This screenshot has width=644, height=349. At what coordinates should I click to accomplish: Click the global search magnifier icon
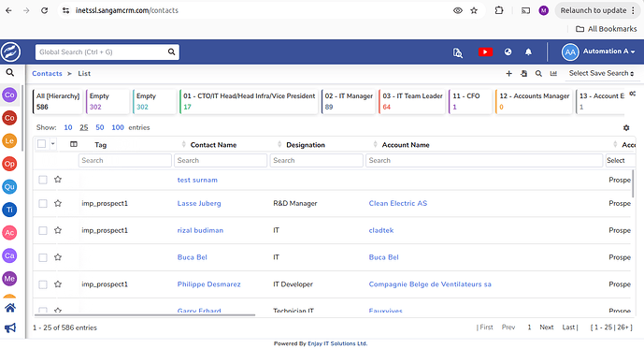click(x=171, y=51)
